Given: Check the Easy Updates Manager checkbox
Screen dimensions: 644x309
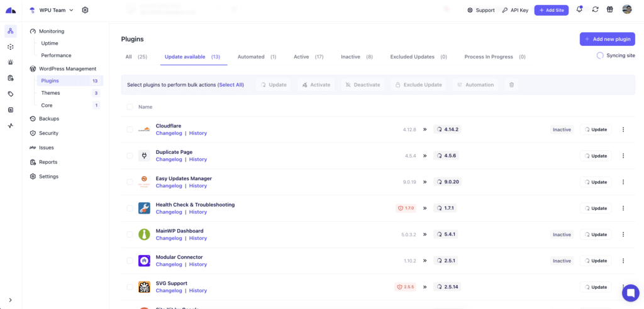Looking at the screenshot, I should [130, 182].
